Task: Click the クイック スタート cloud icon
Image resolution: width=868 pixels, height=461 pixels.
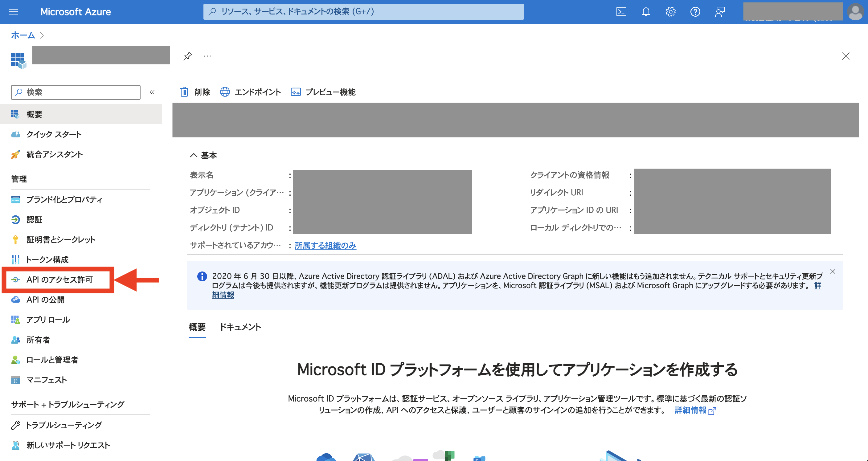Action: pyautogui.click(x=15, y=134)
